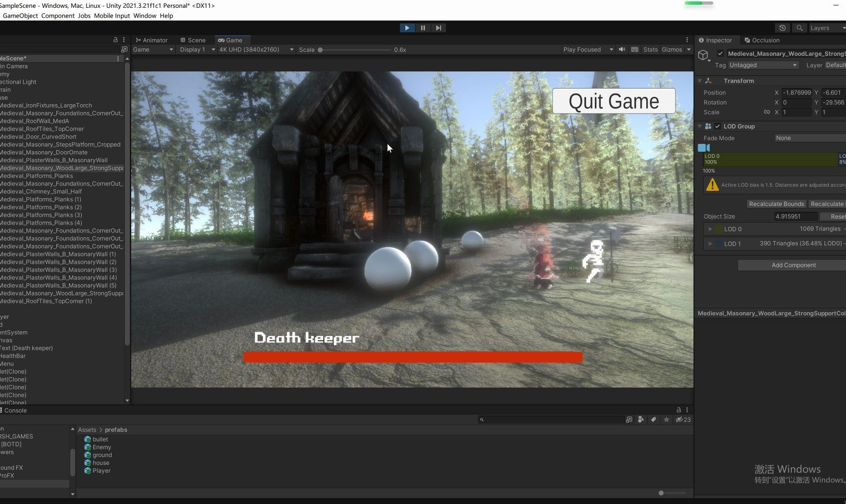Open the Display 1 dropdown
Viewport: 846px width, 504px height.
pyautogui.click(x=197, y=49)
